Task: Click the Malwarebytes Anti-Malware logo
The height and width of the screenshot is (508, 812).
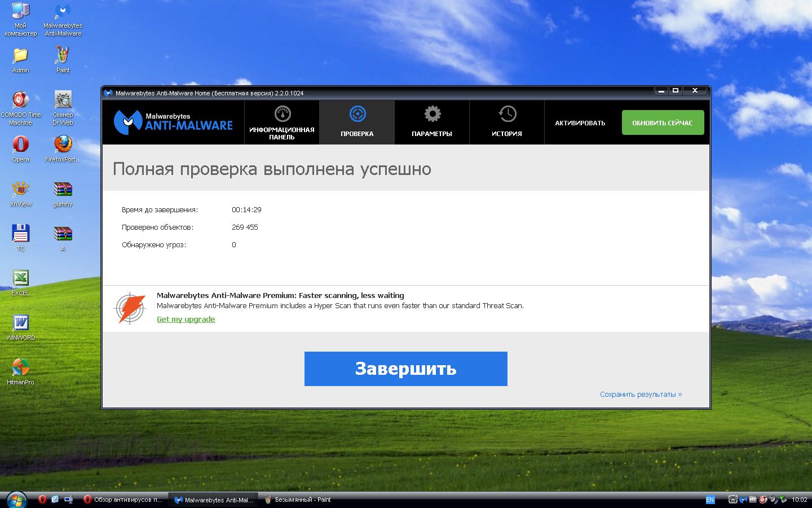Action: point(174,122)
